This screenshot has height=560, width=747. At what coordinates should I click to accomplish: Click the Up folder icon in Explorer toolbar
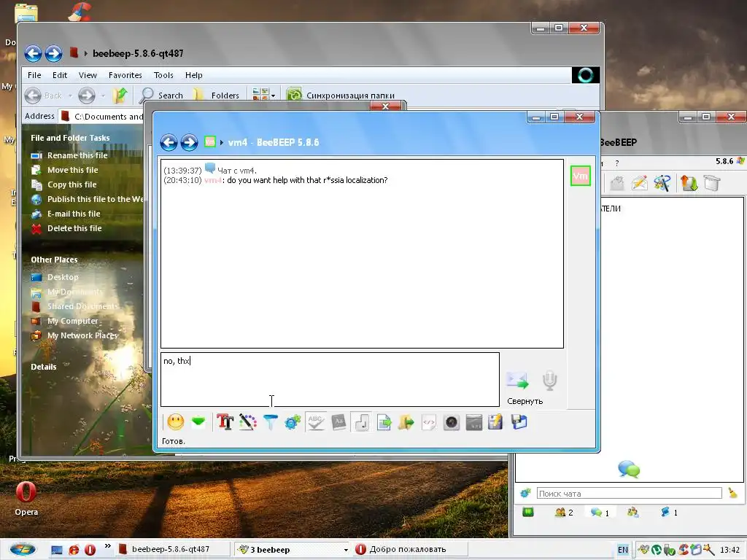pos(120,96)
